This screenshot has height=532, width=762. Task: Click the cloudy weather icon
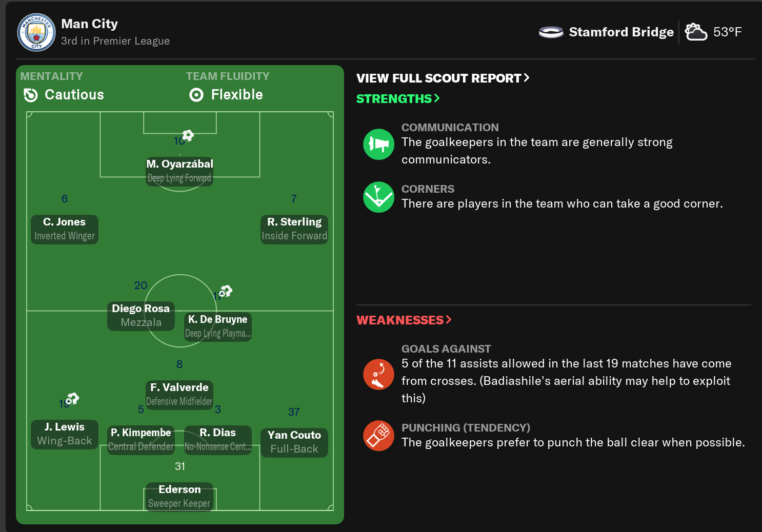(696, 32)
